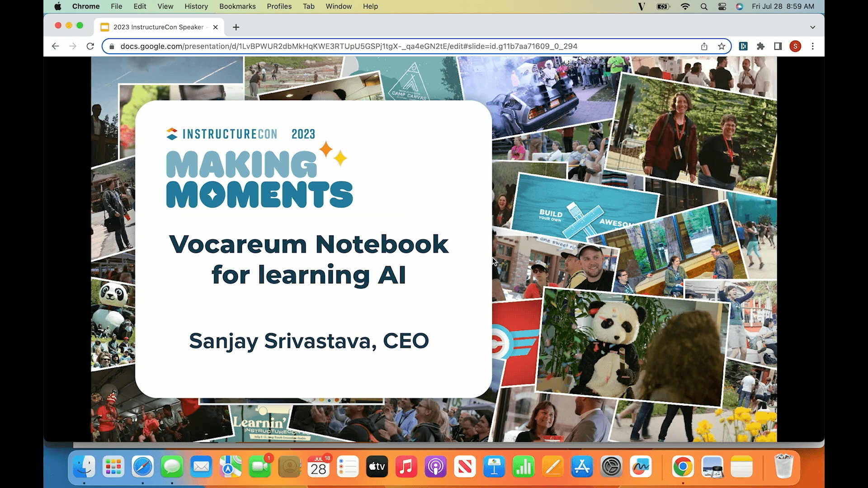Click the red profile avatar S
Screen dimensions: 868x488
[796, 46]
